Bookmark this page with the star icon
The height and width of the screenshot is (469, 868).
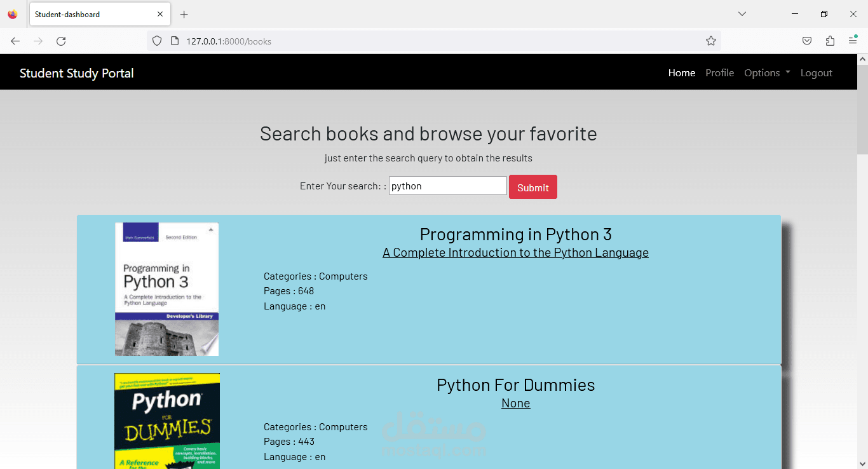point(711,41)
